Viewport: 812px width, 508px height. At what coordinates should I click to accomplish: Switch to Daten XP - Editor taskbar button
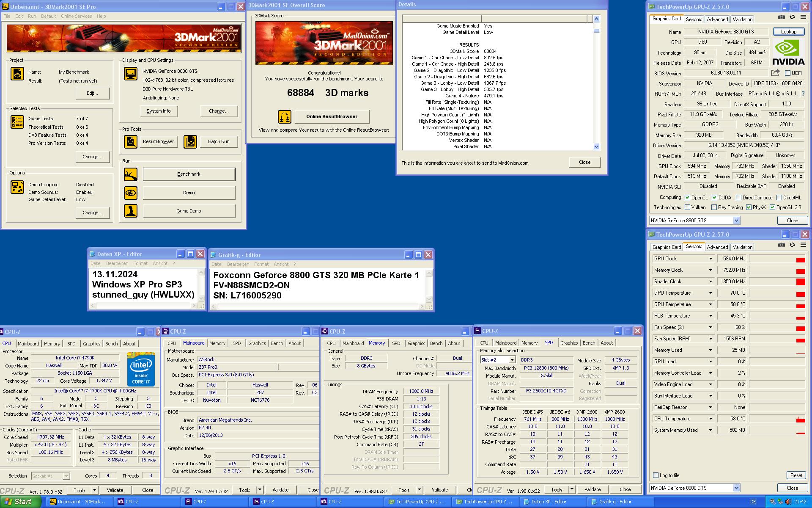pos(553,502)
